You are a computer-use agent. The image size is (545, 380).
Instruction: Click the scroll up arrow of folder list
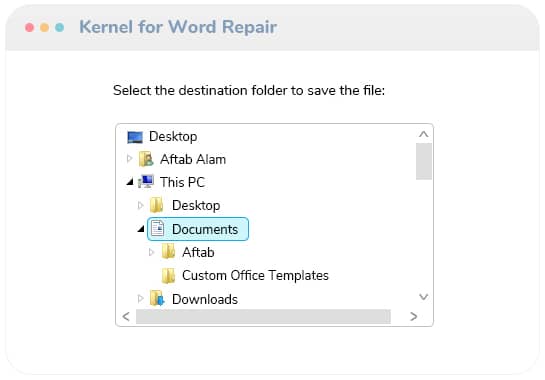[424, 134]
